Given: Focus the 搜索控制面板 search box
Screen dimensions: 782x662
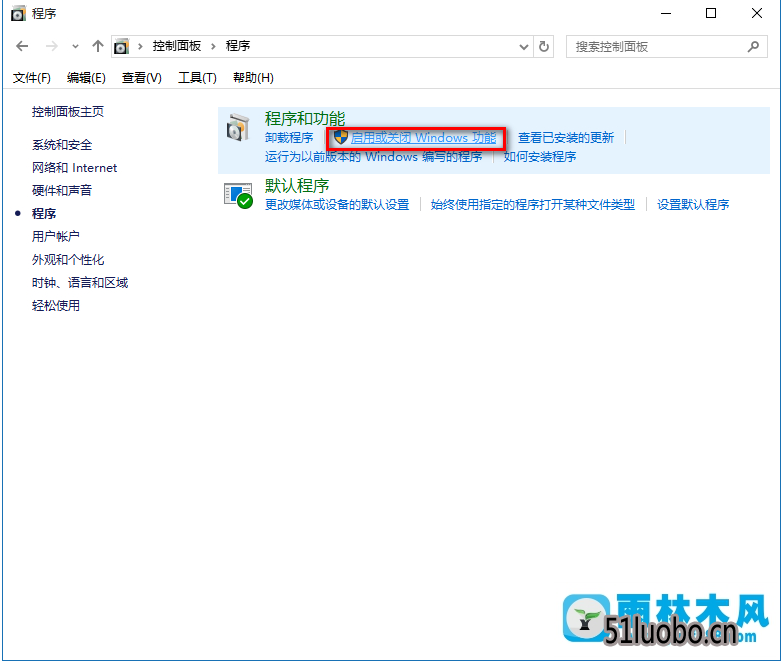Looking at the screenshot, I should tap(666, 47).
